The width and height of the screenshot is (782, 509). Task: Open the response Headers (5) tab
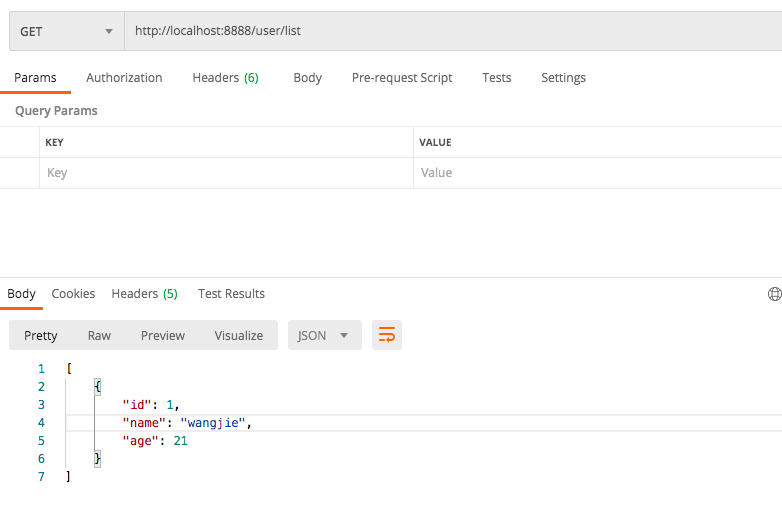tap(145, 294)
